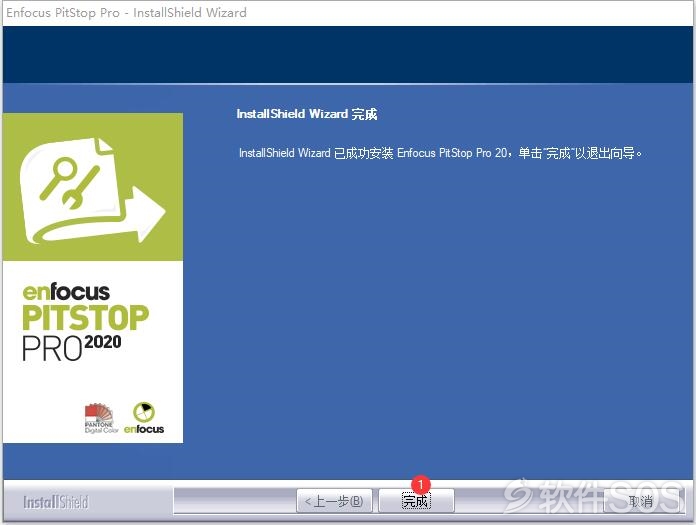
Task: Click the 取消 (Cancel) button
Action: click(641, 501)
